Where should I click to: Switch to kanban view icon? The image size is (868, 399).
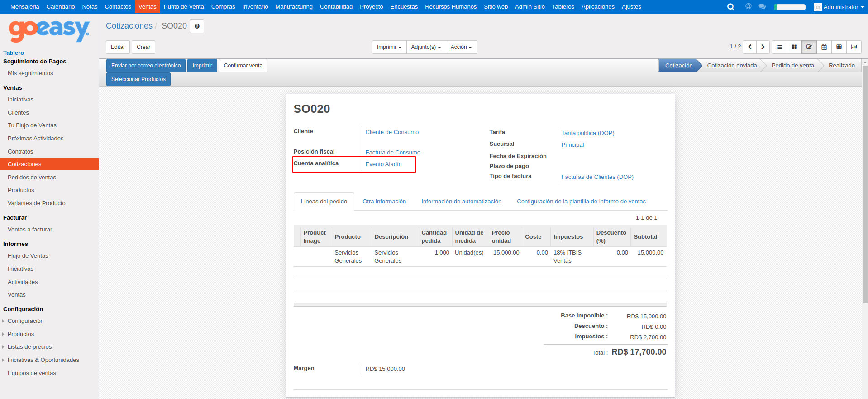pyautogui.click(x=794, y=47)
